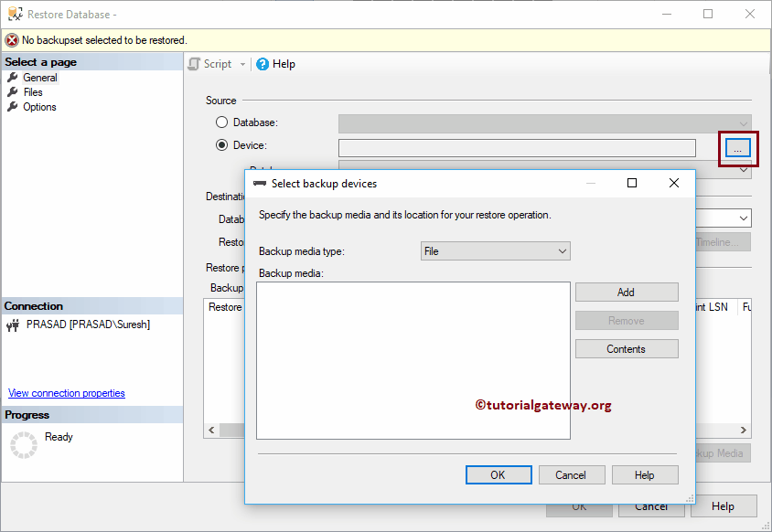
Task: Click the Add button to choose backup media
Action: (627, 292)
